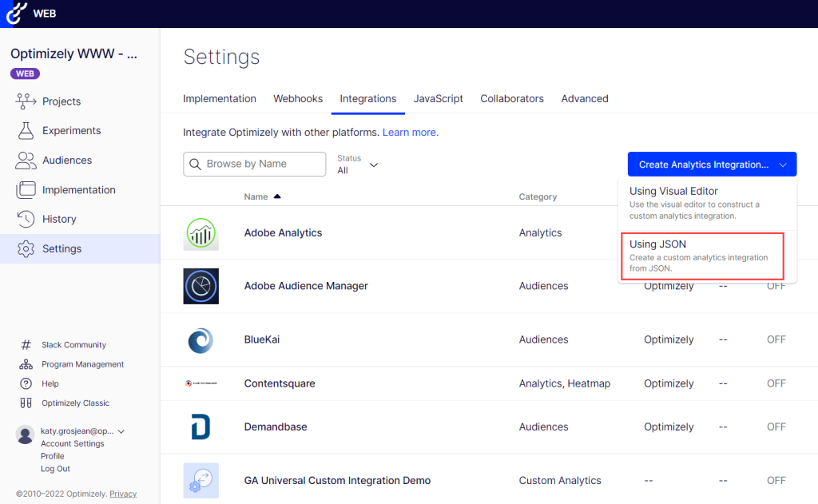Sort integrations by Name column header
Image resolution: width=818 pixels, height=504 pixels.
pos(256,196)
